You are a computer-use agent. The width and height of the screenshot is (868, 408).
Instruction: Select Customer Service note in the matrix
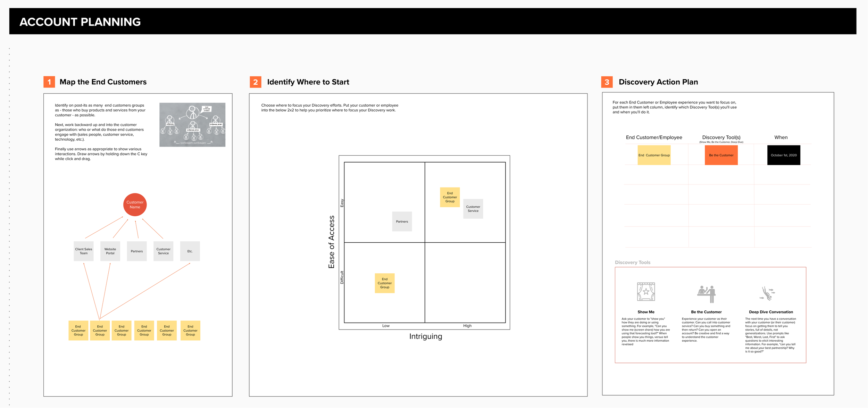point(473,209)
